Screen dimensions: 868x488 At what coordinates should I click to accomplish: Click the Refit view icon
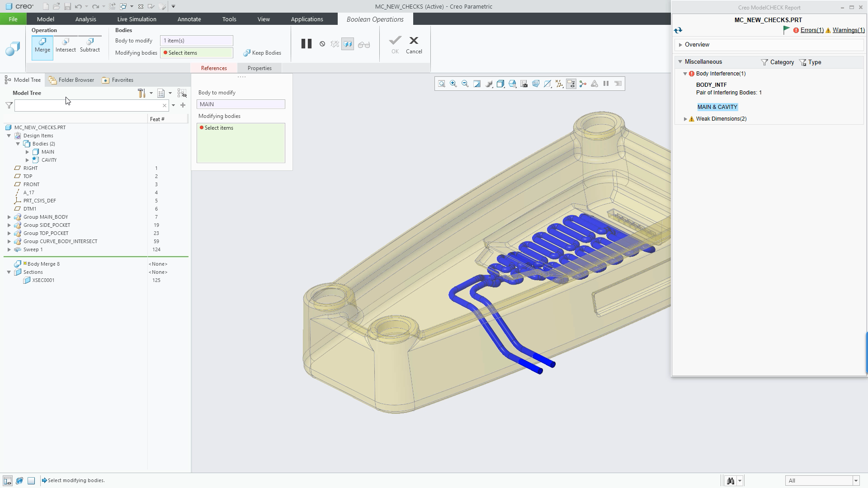[442, 84]
